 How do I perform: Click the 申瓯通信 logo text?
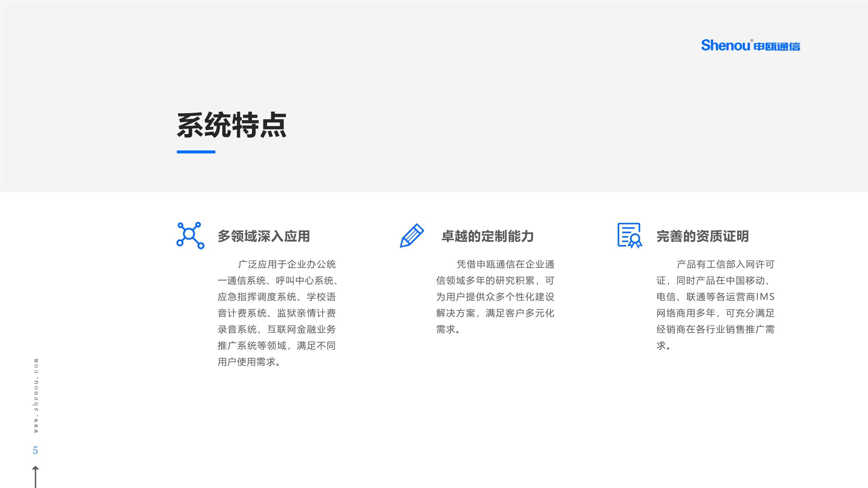pyautogui.click(x=777, y=47)
